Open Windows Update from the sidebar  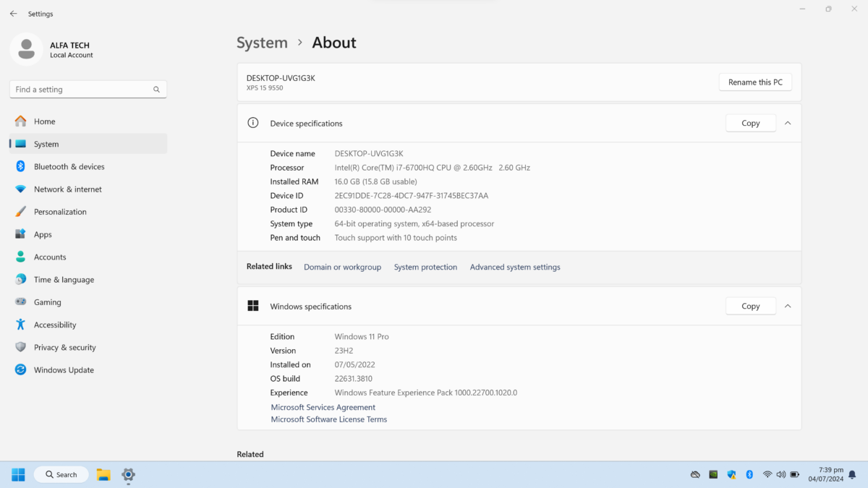pyautogui.click(x=64, y=370)
